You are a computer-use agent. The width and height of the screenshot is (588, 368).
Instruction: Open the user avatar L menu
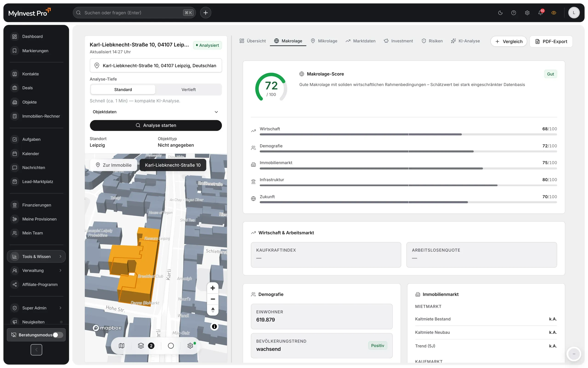click(574, 13)
